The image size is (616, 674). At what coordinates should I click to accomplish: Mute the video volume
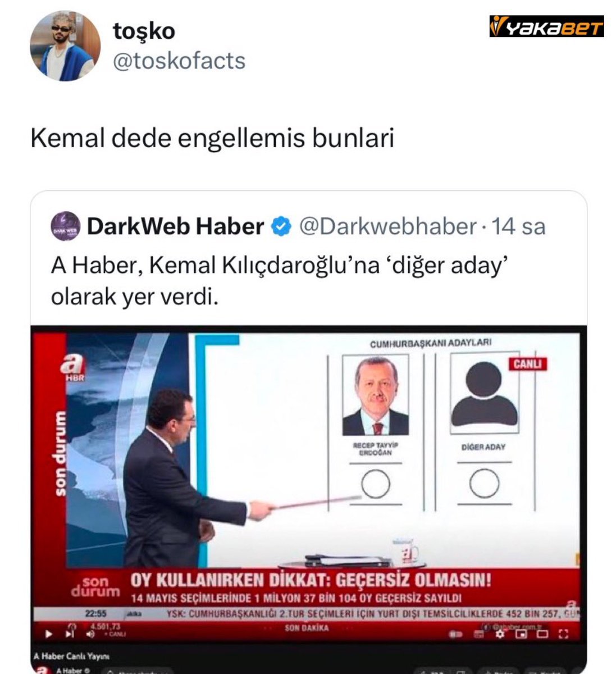pos(90,634)
